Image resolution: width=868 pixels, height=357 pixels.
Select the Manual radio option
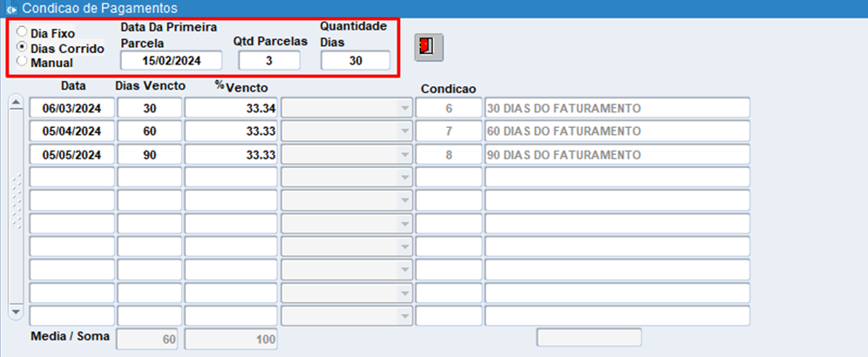coord(22,61)
